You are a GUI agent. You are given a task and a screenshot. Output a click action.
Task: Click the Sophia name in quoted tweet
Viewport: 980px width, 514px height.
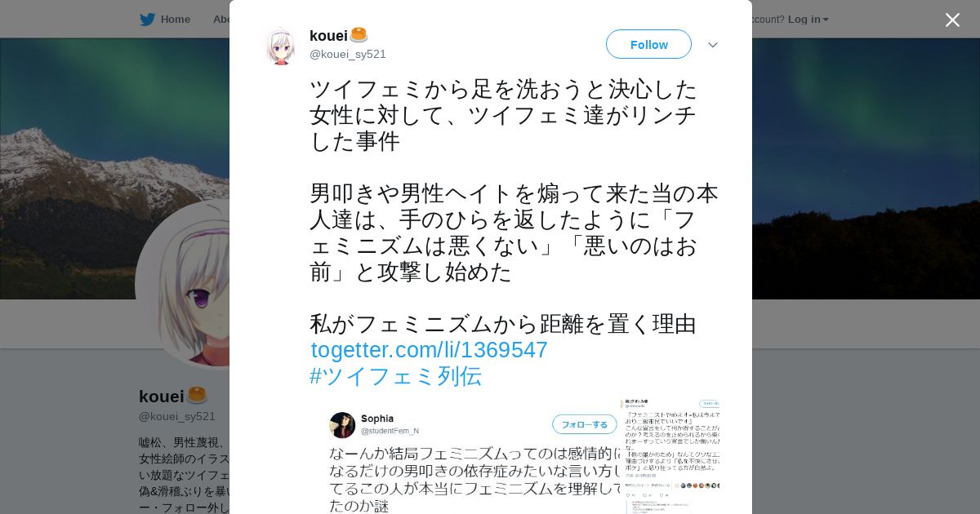point(377,419)
